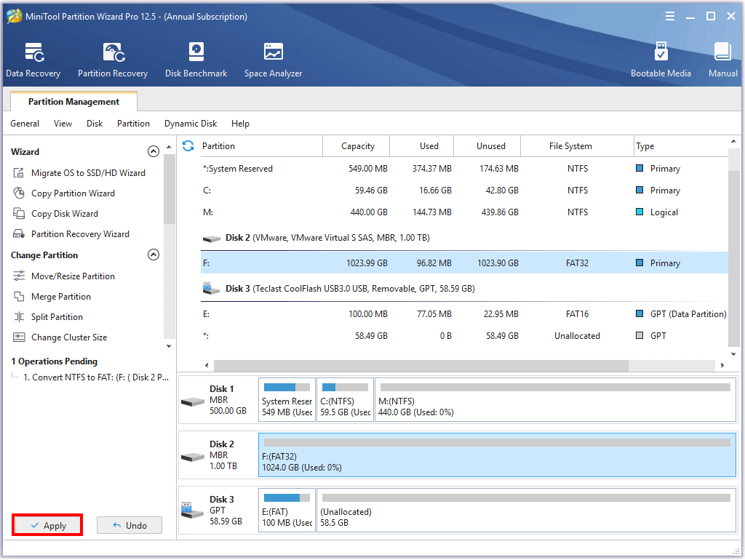745x560 pixels.
Task: Start Disk Benchmark tool
Action: pyautogui.click(x=196, y=60)
